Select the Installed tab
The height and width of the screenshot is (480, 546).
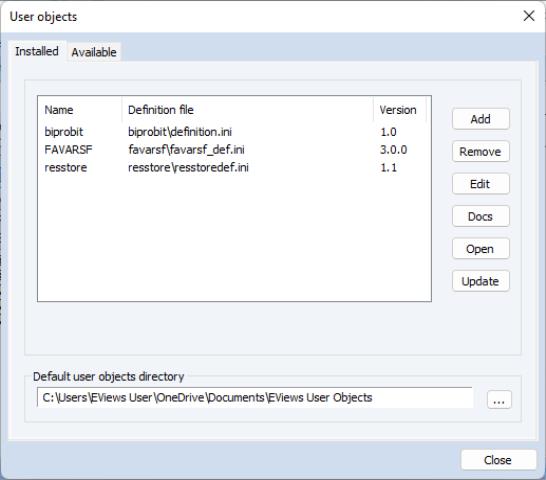37,51
